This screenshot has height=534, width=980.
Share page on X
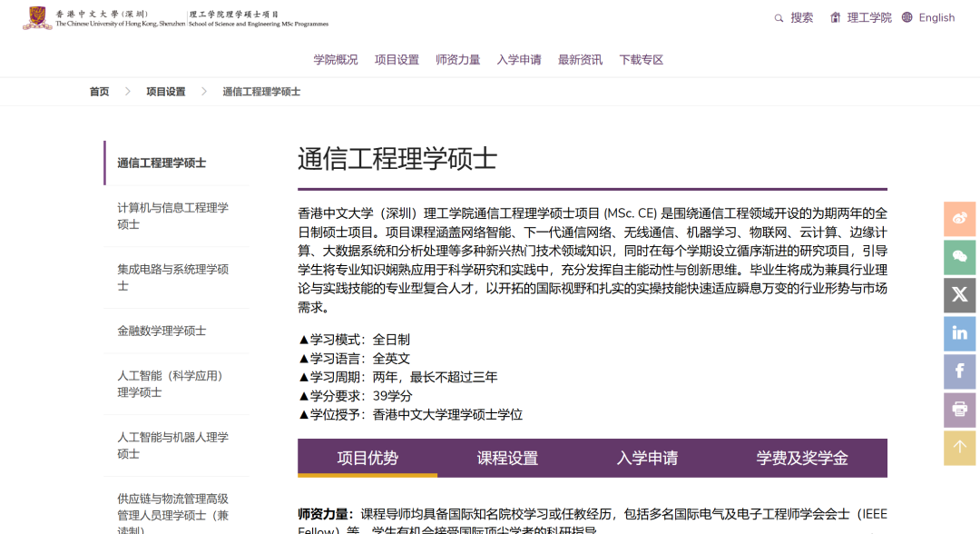(x=959, y=295)
